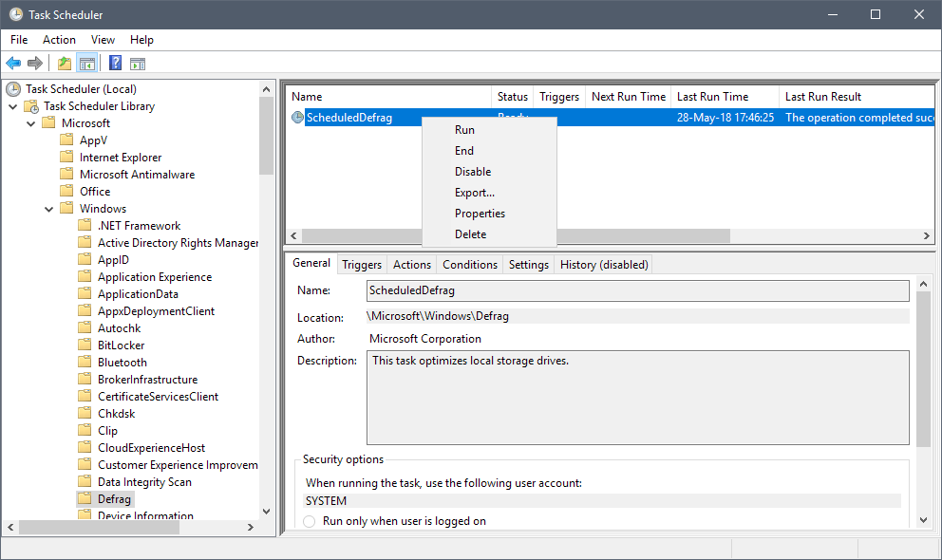Select BrokerInfrastructure in the tree
Screen dimensions: 942x560
[x=147, y=380]
